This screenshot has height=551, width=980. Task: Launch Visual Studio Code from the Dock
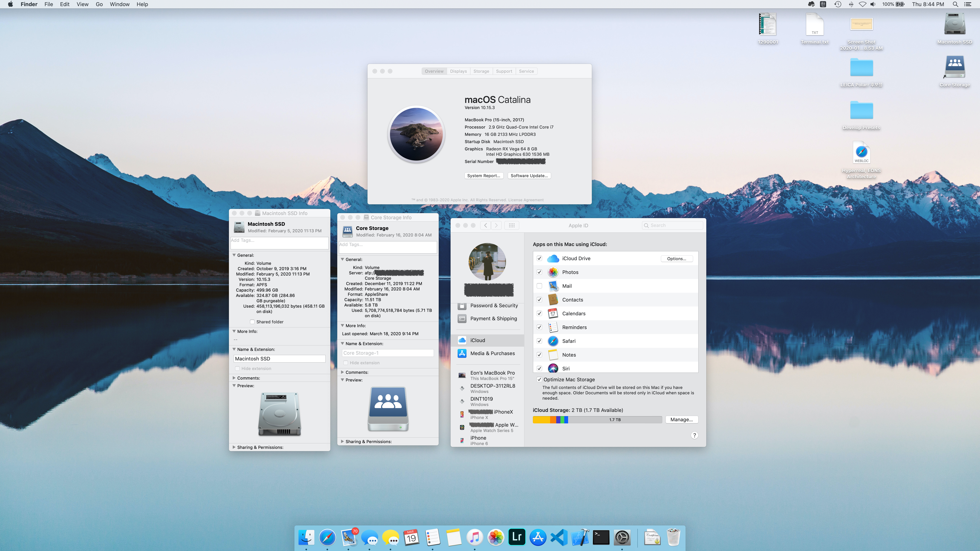click(x=559, y=537)
